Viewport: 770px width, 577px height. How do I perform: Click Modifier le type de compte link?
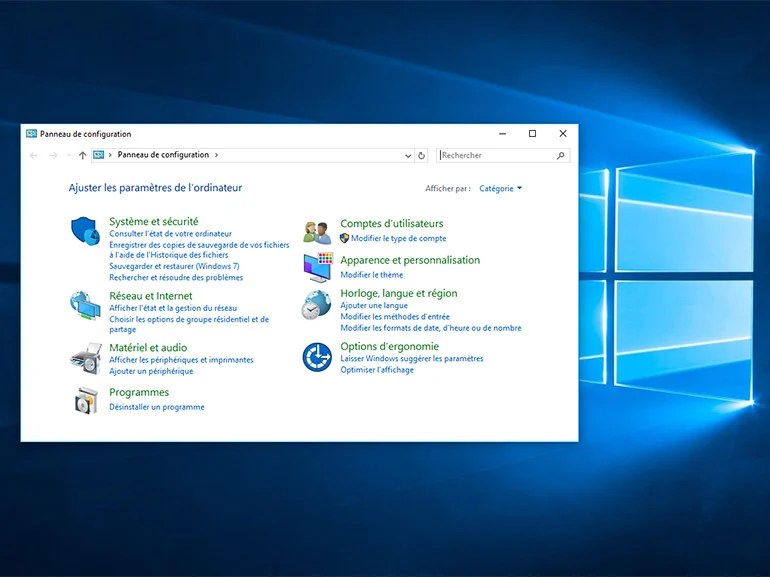(399, 238)
